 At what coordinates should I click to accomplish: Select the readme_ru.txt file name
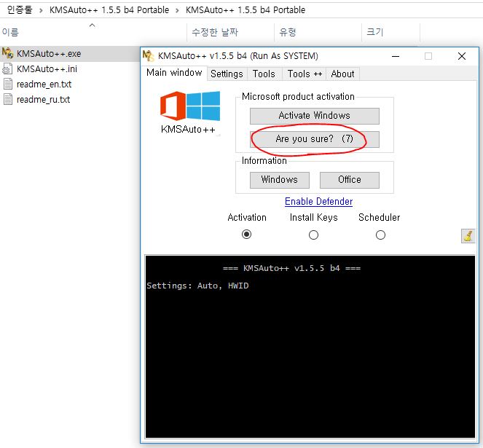(43, 100)
